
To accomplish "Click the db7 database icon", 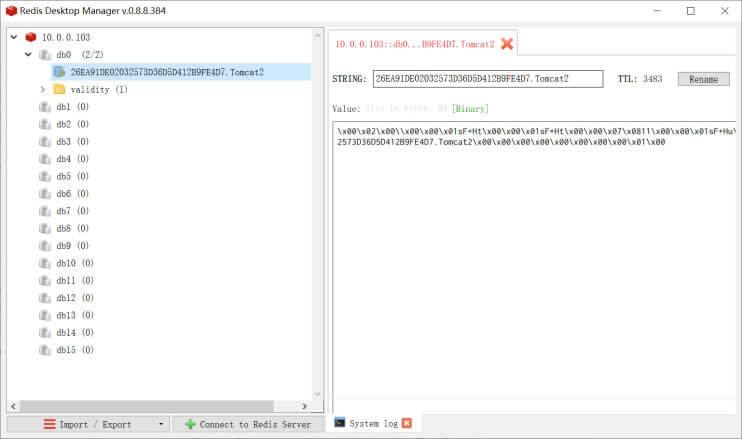I will 45,211.
